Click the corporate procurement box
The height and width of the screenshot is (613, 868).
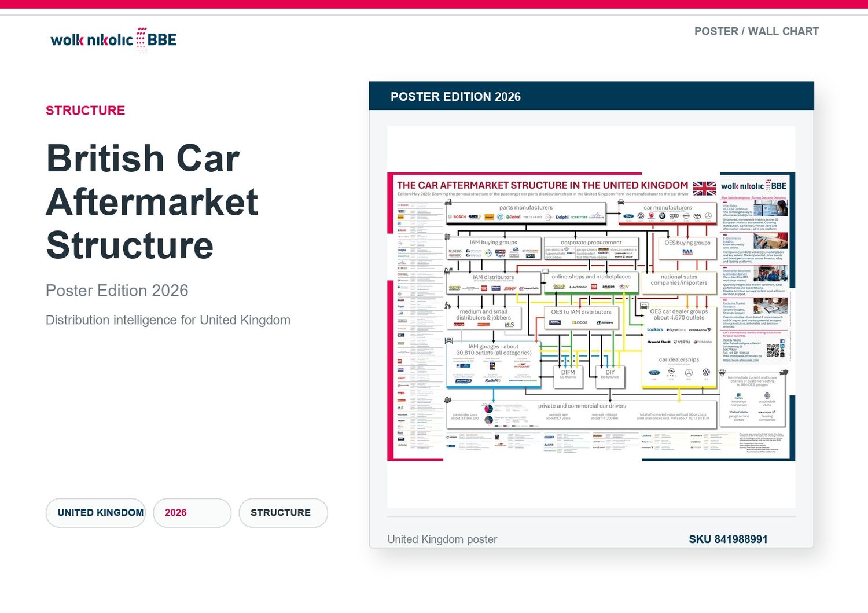pos(591,248)
